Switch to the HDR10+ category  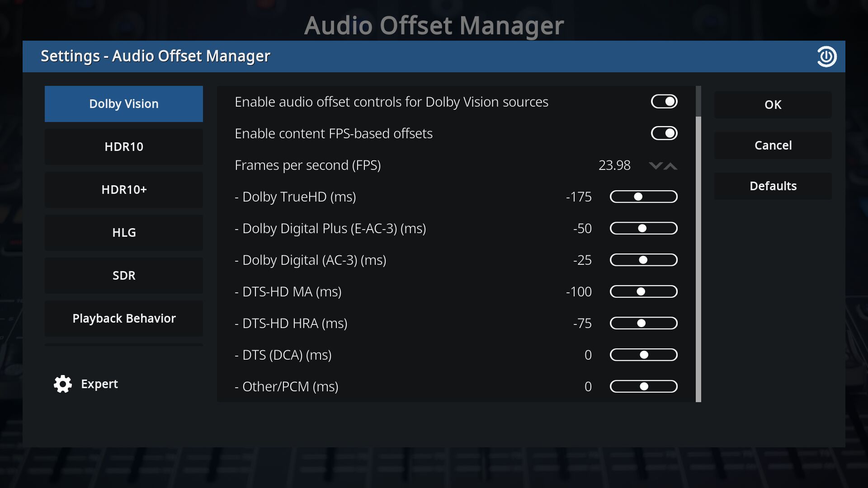point(124,190)
